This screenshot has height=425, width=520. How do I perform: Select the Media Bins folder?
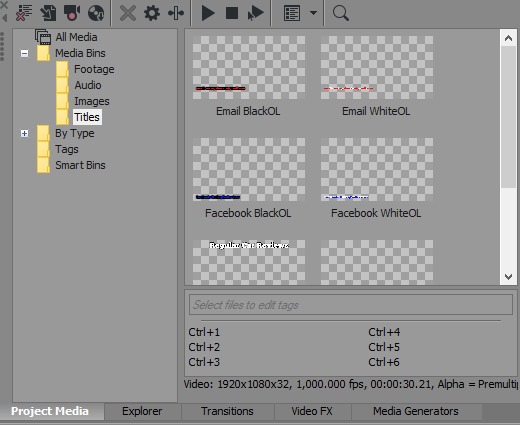(80, 53)
